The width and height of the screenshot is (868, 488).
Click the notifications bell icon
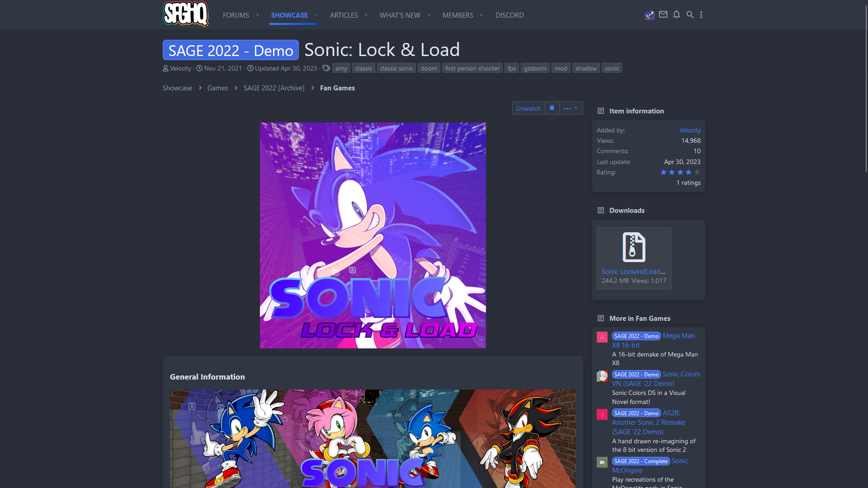click(677, 15)
